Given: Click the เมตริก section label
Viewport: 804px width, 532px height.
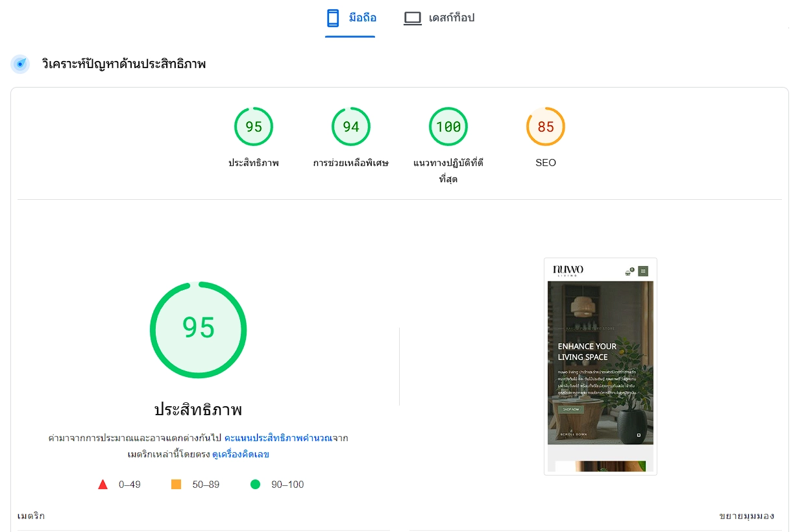Looking at the screenshot, I should (31, 516).
